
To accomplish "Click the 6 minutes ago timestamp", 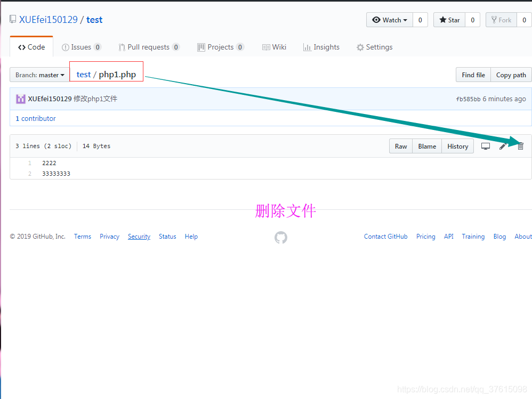I will pyautogui.click(x=504, y=99).
